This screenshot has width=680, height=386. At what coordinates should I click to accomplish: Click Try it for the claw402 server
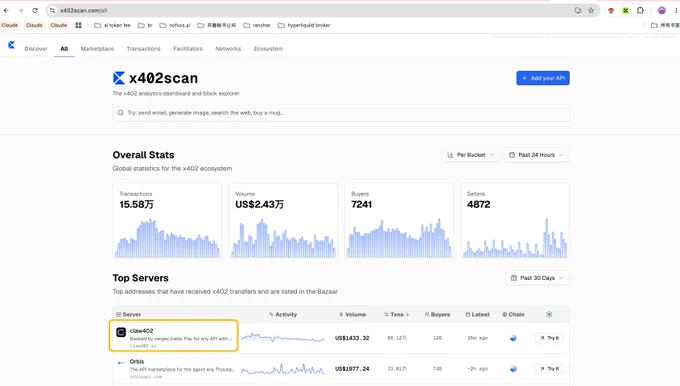(549, 338)
